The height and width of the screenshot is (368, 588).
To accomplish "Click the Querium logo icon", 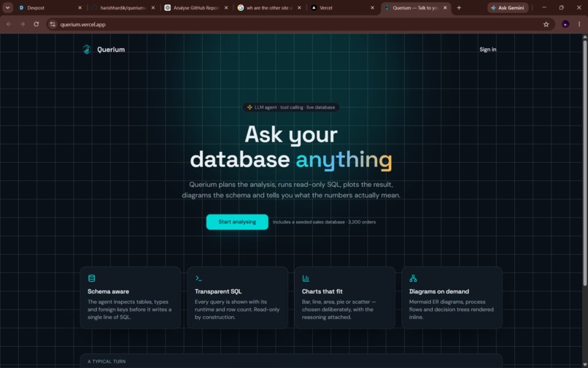I will (87, 50).
